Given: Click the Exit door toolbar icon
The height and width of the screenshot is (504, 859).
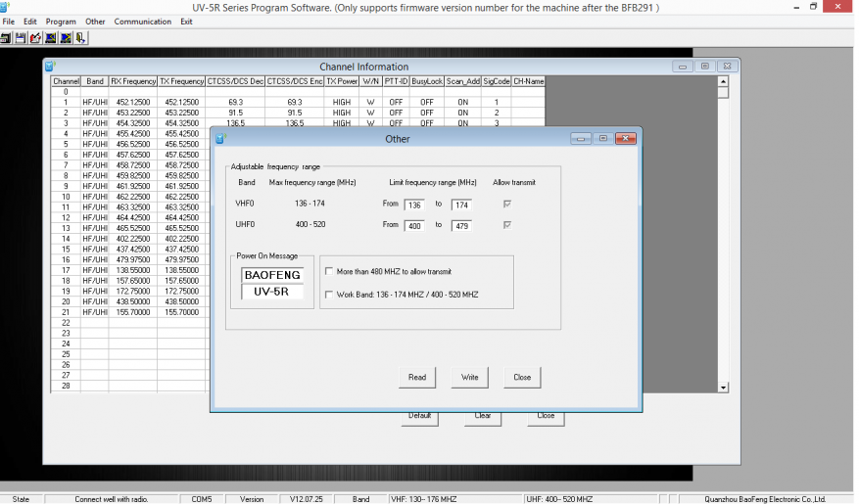Looking at the screenshot, I should tap(80, 38).
